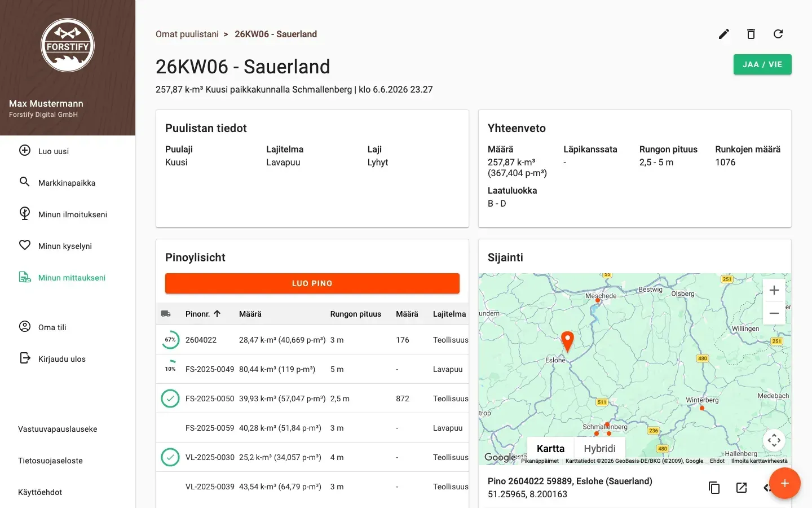
Task: Click the Lajitelma column header
Action: (x=449, y=314)
